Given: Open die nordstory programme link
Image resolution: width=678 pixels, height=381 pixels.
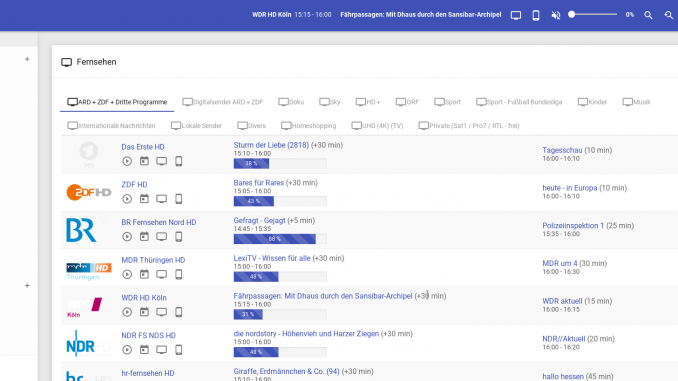Looking at the screenshot, I should (306, 333).
